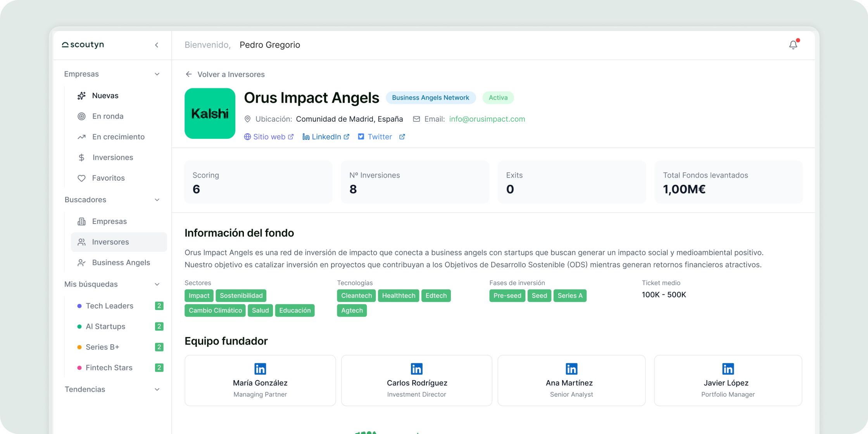Click the En crecimiento trend icon
The height and width of the screenshot is (434, 868).
81,137
